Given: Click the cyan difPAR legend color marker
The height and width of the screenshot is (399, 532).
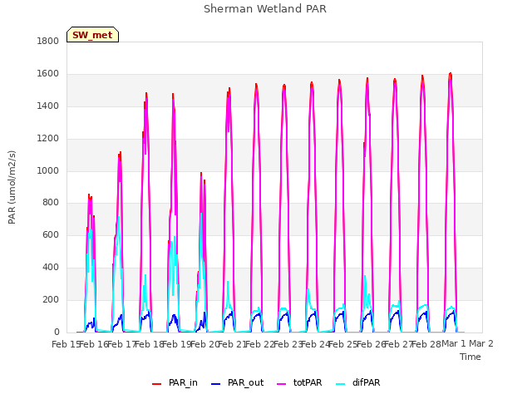Looking at the screenshot, I should (340, 384).
